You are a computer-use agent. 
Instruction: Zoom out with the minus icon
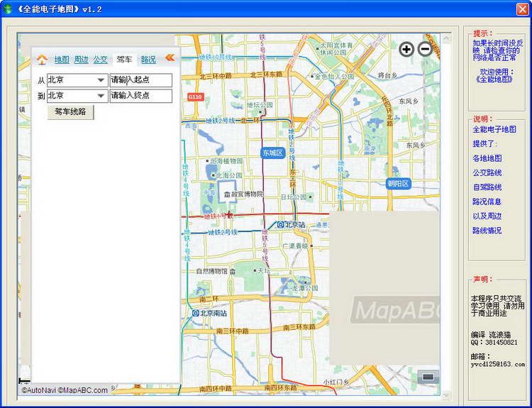pos(425,50)
